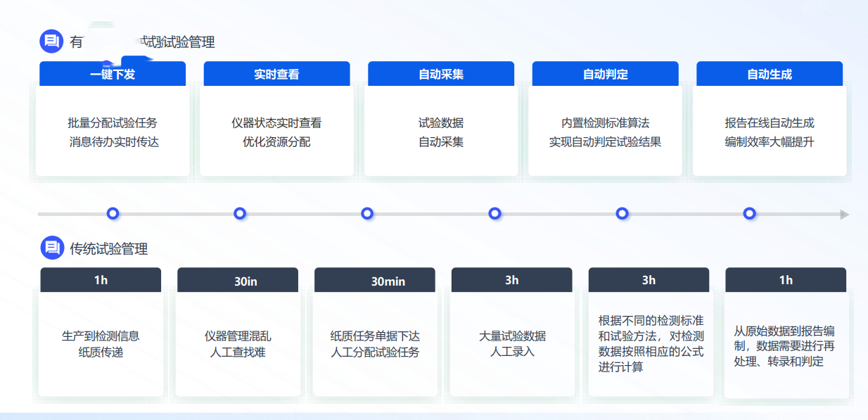This screenshot has width=868, height=420.
Task: Click the 30in dark header
Action: 238,280
